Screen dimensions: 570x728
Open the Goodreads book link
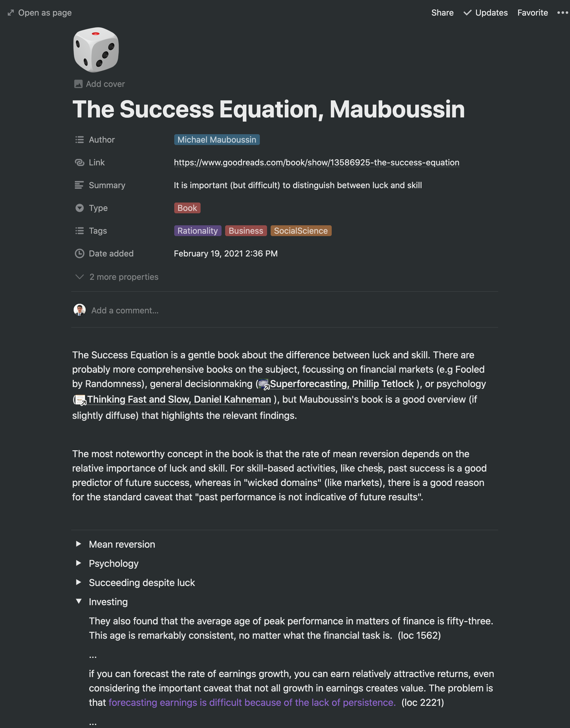[x=316, y=163]
